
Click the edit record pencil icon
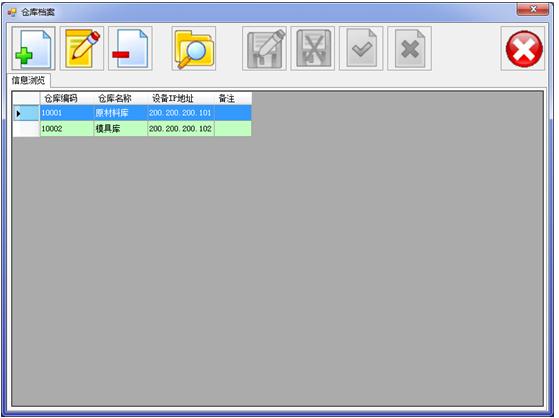[82, 48]
